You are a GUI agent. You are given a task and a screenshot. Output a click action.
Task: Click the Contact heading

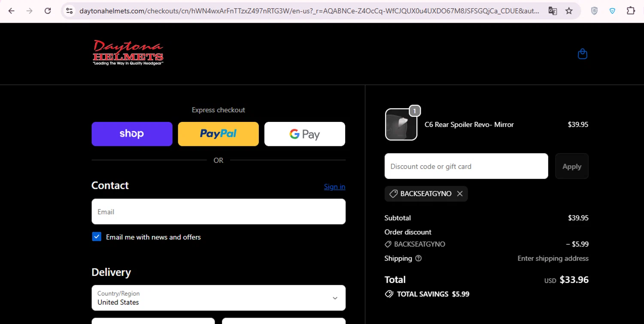click(x=110, y=185)
